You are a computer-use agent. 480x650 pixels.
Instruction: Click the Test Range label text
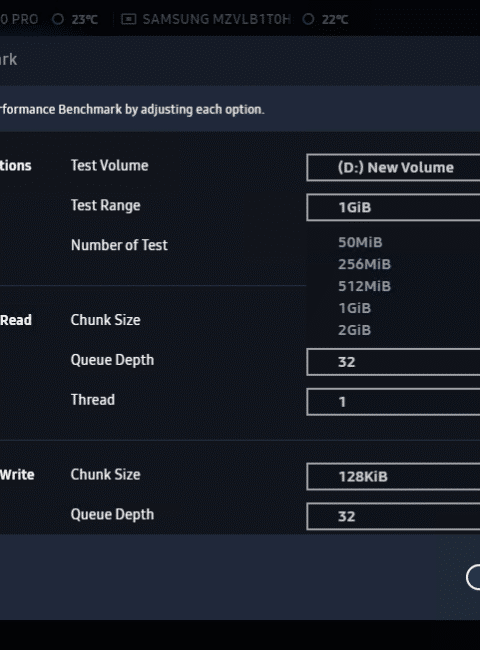pos(106,206)
